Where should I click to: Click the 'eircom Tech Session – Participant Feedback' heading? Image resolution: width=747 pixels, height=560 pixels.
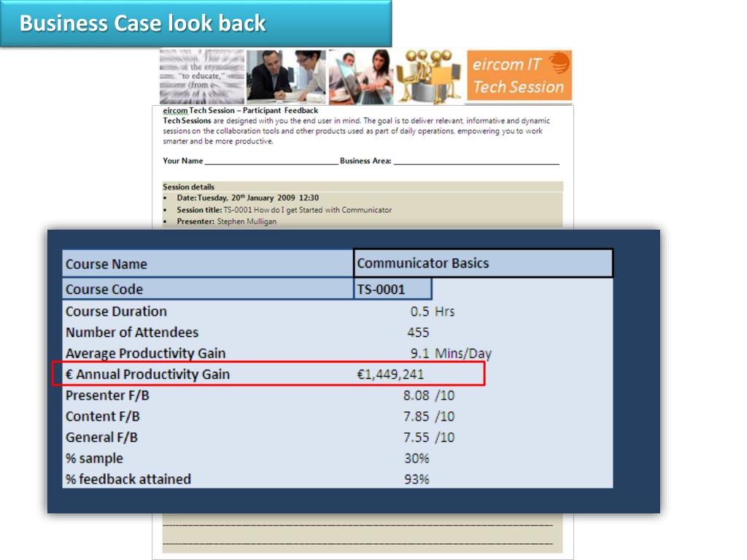(x=241, y=111)
